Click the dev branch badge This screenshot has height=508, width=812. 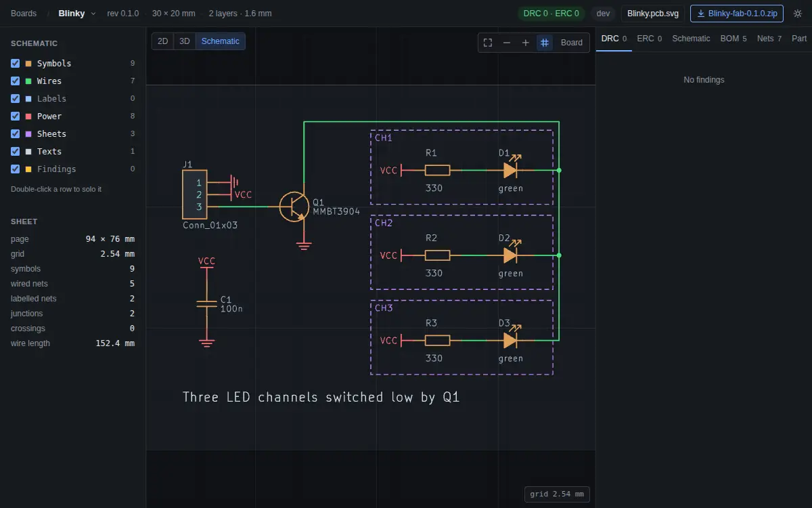pyautogui.click(x=604, y=14)
